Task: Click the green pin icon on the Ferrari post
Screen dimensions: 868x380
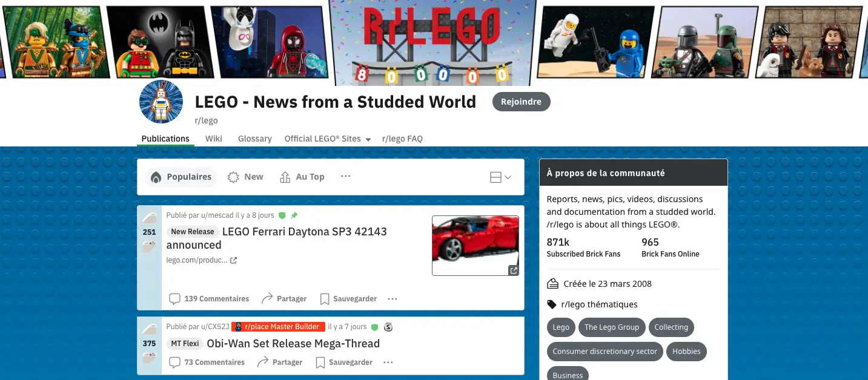Action: (x=294, y=215)
